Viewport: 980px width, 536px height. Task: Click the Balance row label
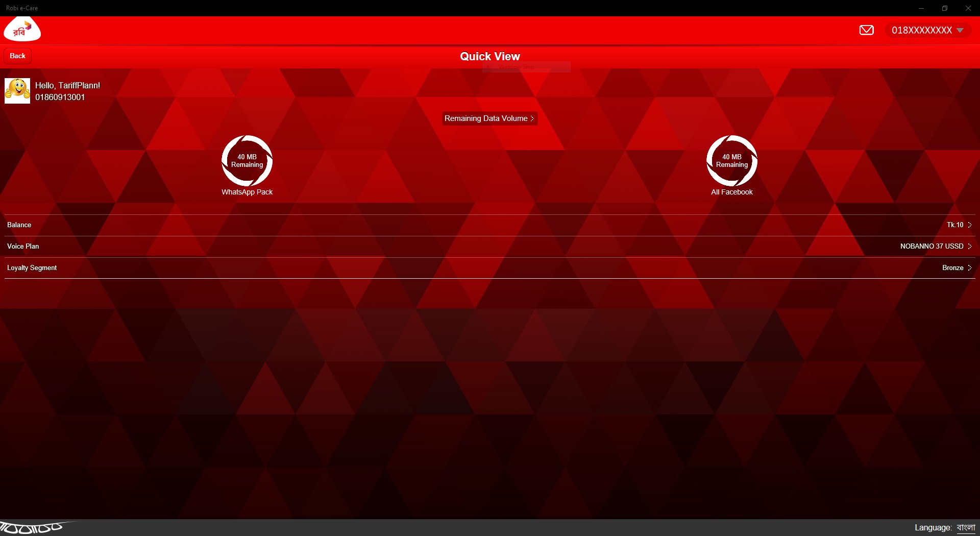click(x=19, y=225)
